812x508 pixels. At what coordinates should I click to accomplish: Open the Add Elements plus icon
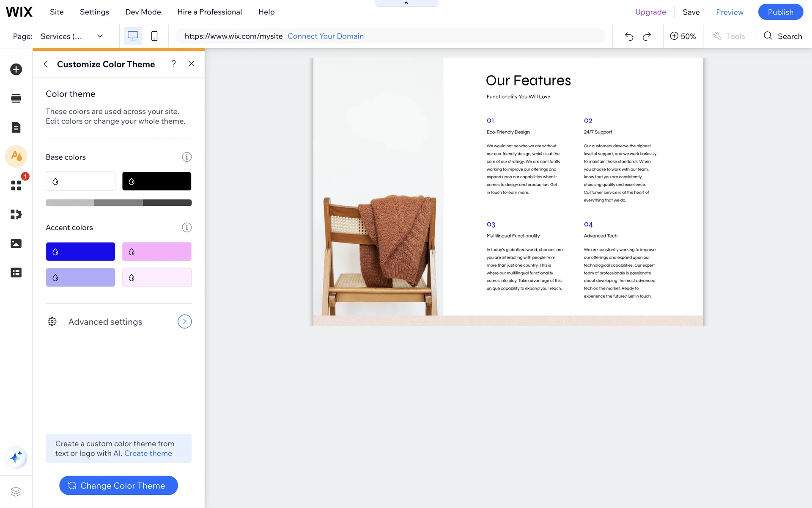16,69
